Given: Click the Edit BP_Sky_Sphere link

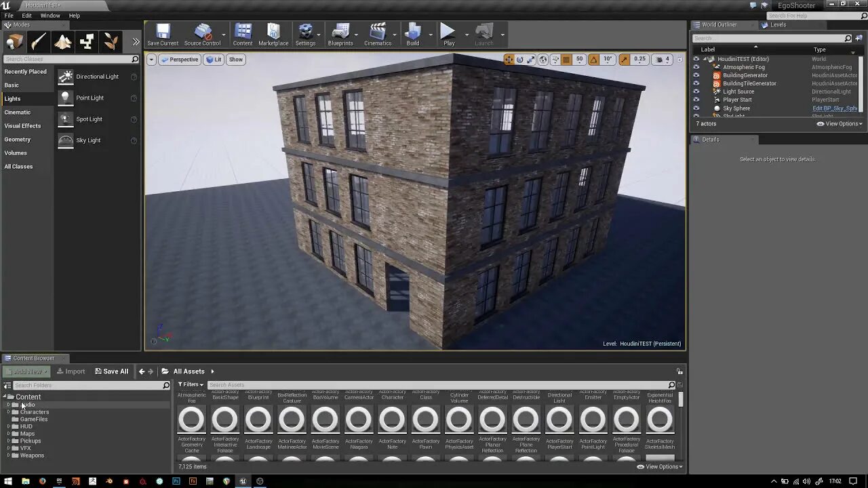Looking at the screenshot, I should [x=835, y=108].
